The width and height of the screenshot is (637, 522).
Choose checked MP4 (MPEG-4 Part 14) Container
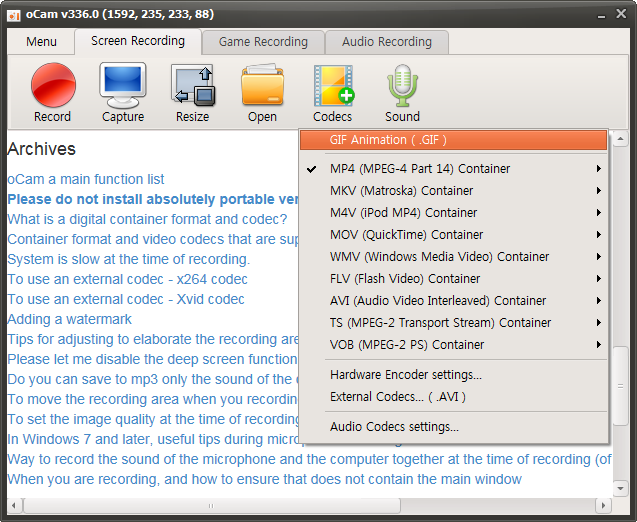pos(420,169)
